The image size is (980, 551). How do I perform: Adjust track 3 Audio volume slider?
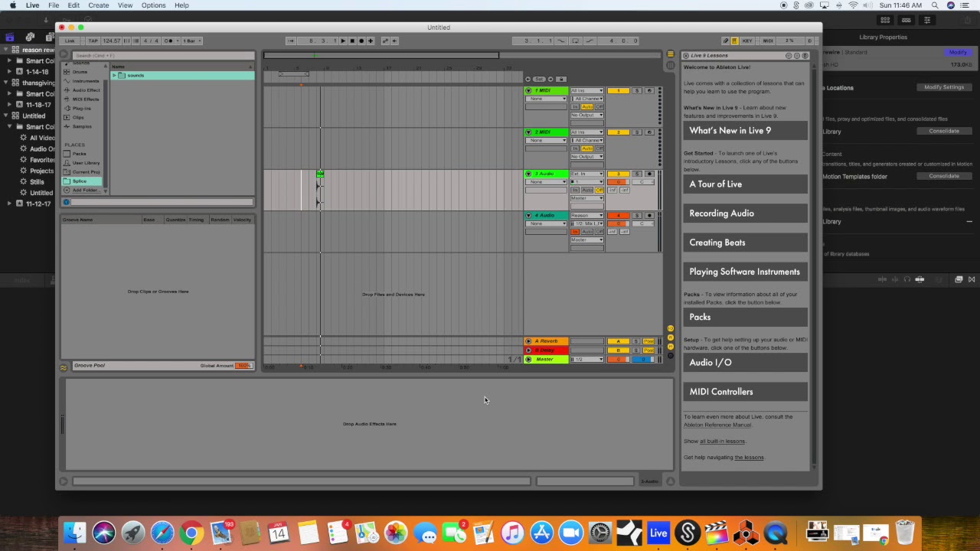[619, 182]
